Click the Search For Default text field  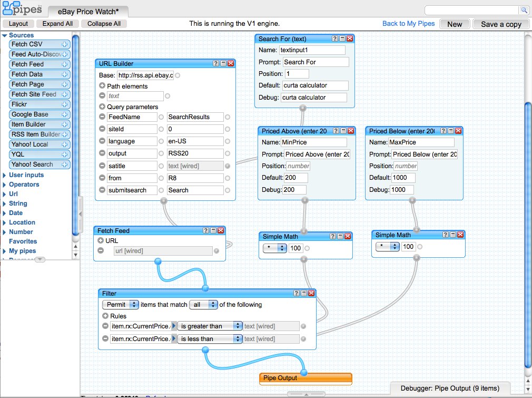pyautogui.click(x=315, y=85)
